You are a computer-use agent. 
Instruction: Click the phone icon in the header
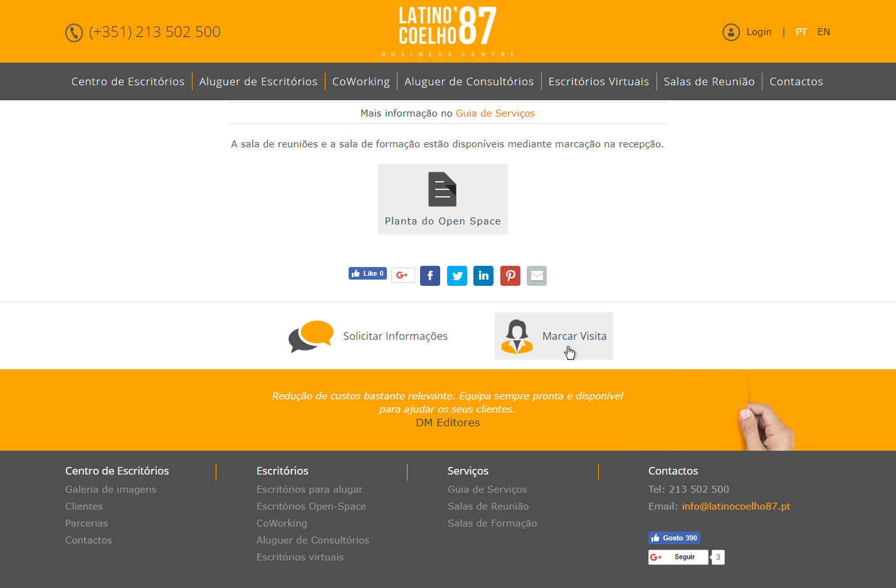tap(74, 33)
